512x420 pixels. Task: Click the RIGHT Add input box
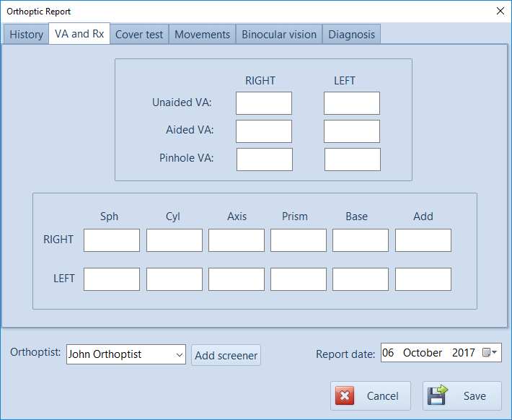click(423, 240)
